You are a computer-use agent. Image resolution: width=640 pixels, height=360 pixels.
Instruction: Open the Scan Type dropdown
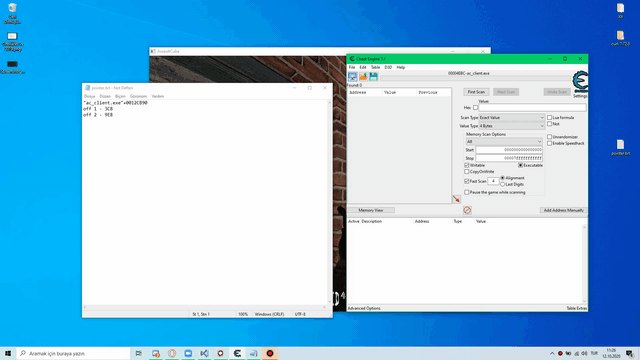click(x=511, y=118)
